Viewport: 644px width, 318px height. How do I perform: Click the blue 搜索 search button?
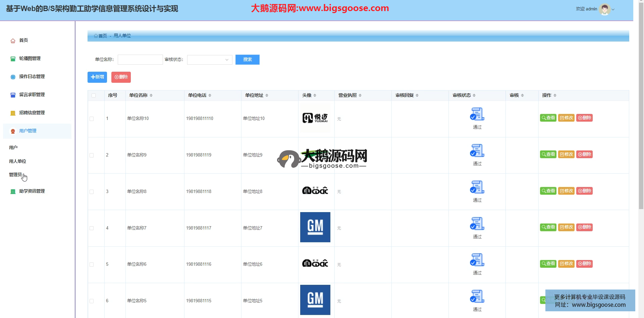pyautogui.click(x=247, y=60)
